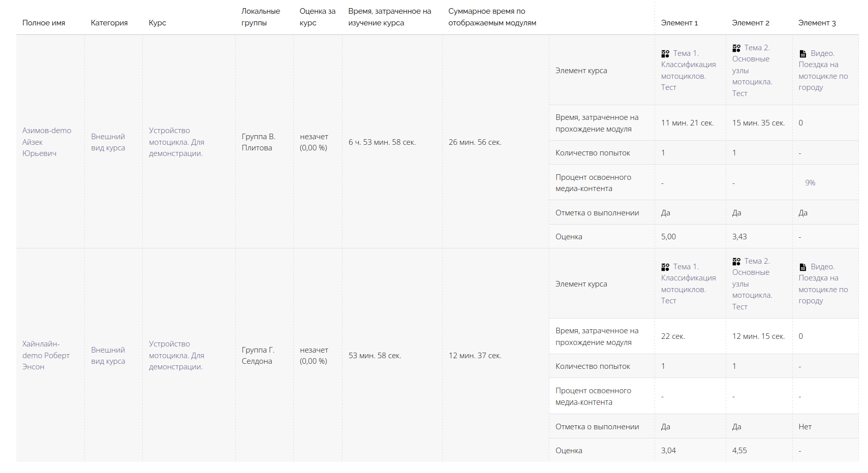Image resolution: width=868 pixels, height=473 pixels.
Task: Open Тема 2. Основные узлы test for Хайнлайн
Action: click(x=752, y=283)
